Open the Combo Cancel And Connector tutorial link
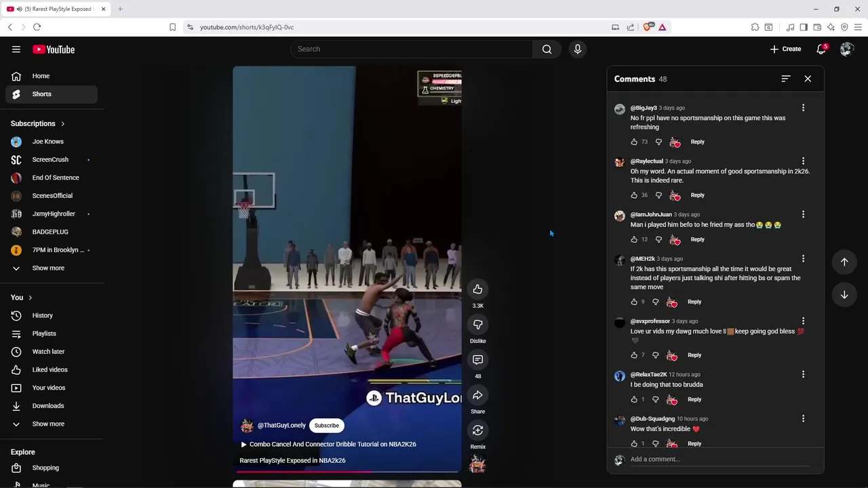The width and height of the screenshot is (868, 488). (328, 445)
